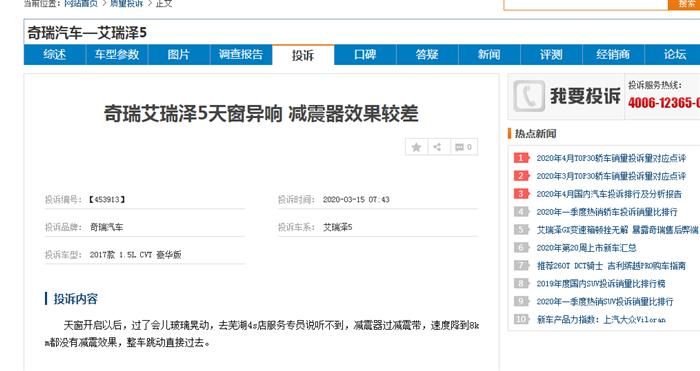Open the comments icon showing 0
The width and height of the screenshot is (700, 371).
[463, 147]
